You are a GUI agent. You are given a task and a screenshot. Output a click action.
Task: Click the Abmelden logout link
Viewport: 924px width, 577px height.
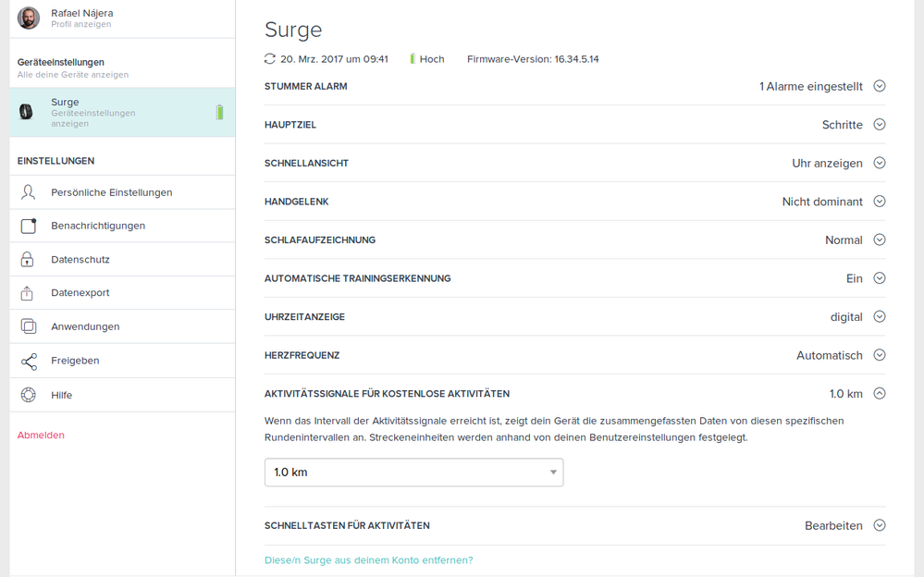click(x=41, y=435)
